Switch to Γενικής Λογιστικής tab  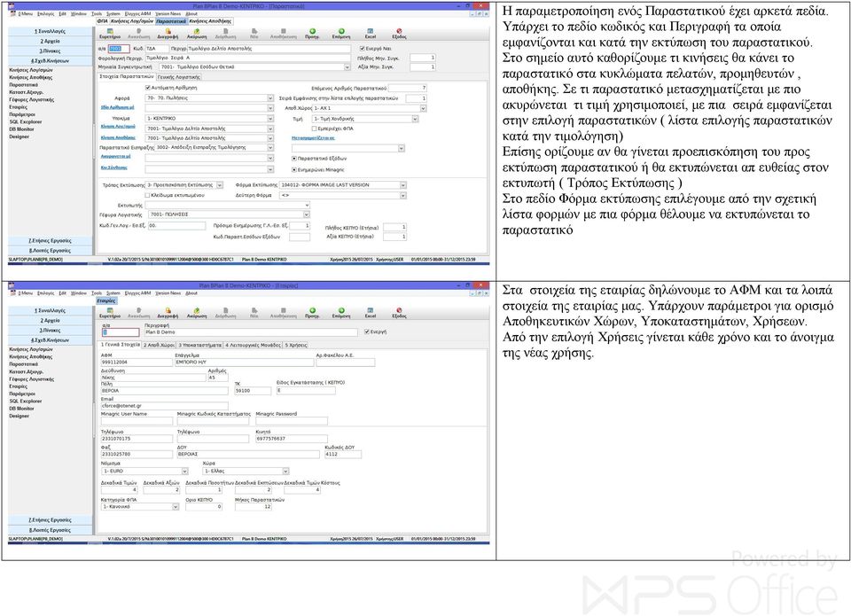(x=178, y=77)
